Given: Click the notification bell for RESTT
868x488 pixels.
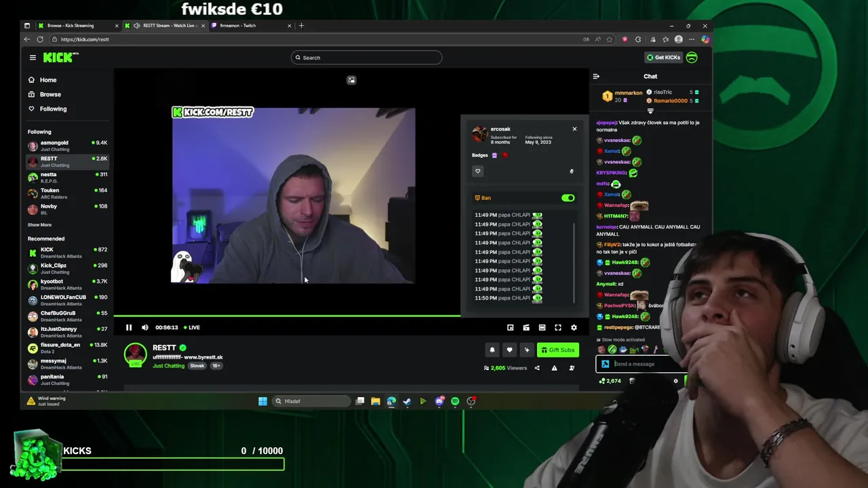Looking at the screenshot, I should click(x=492, y=350).
